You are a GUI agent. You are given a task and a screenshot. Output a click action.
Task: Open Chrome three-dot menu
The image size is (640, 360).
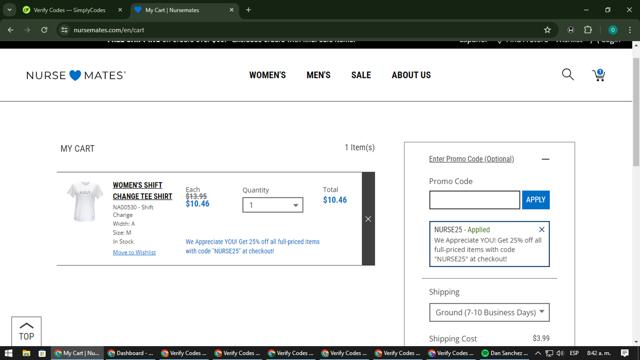(630, 30)
